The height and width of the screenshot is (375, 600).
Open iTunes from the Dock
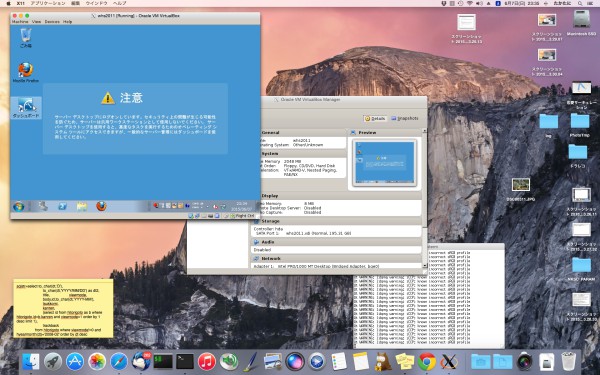tap(207, 362)
